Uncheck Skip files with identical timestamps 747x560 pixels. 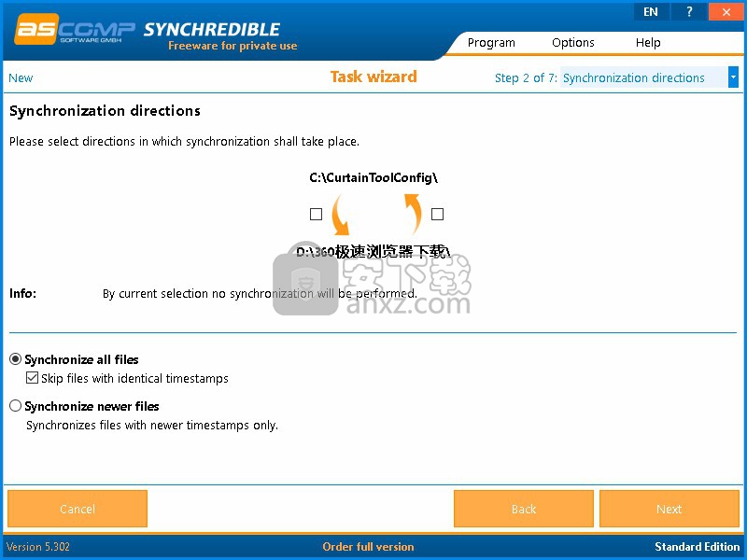(x=32, y=378)
